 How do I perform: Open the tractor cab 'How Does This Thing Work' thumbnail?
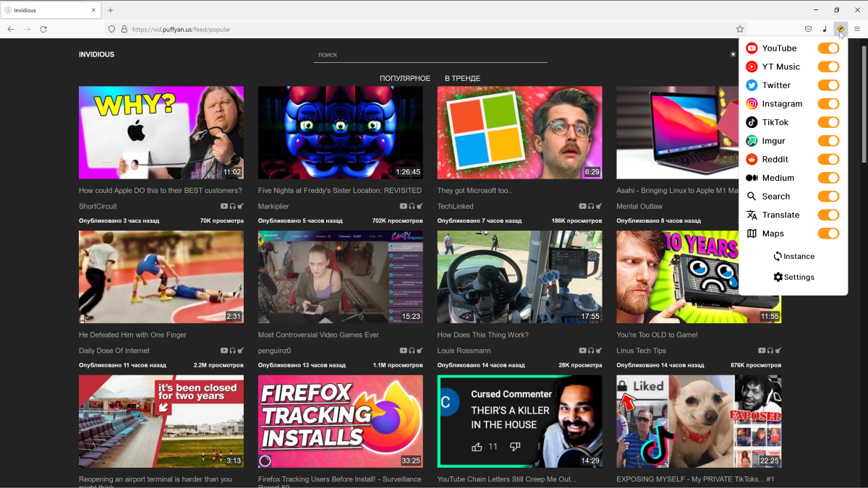pos(520,277)
